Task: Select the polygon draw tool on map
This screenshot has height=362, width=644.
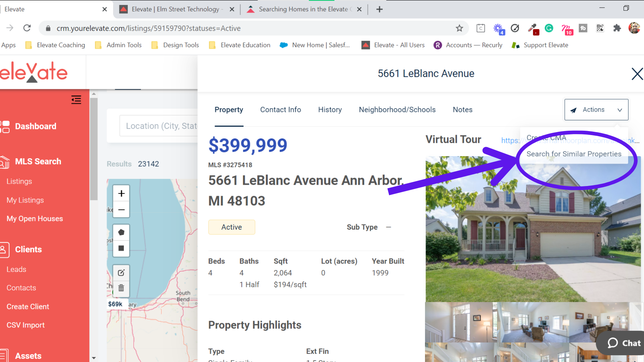Action: [121, 232]
